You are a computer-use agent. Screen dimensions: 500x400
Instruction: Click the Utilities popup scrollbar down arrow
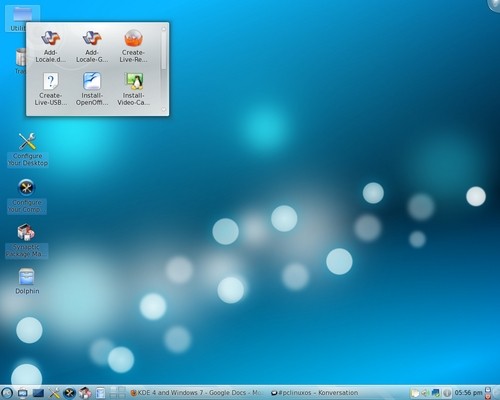(163, 109)
